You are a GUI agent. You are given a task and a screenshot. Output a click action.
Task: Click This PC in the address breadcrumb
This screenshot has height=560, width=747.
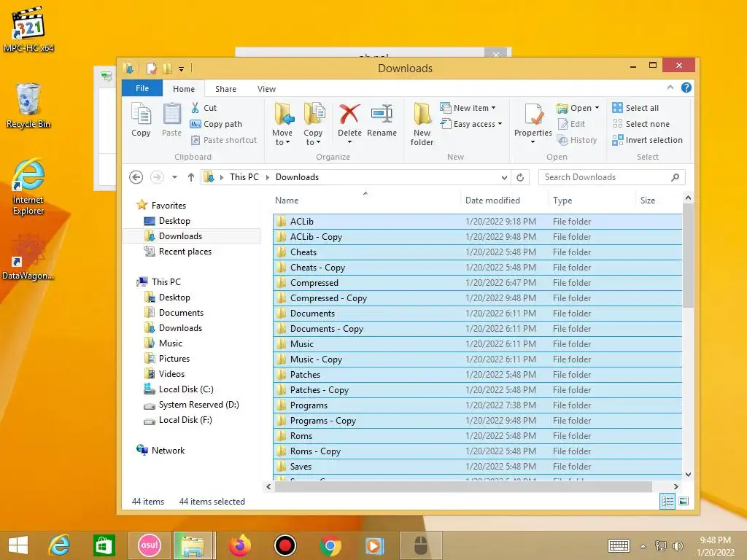pos(244,177)
